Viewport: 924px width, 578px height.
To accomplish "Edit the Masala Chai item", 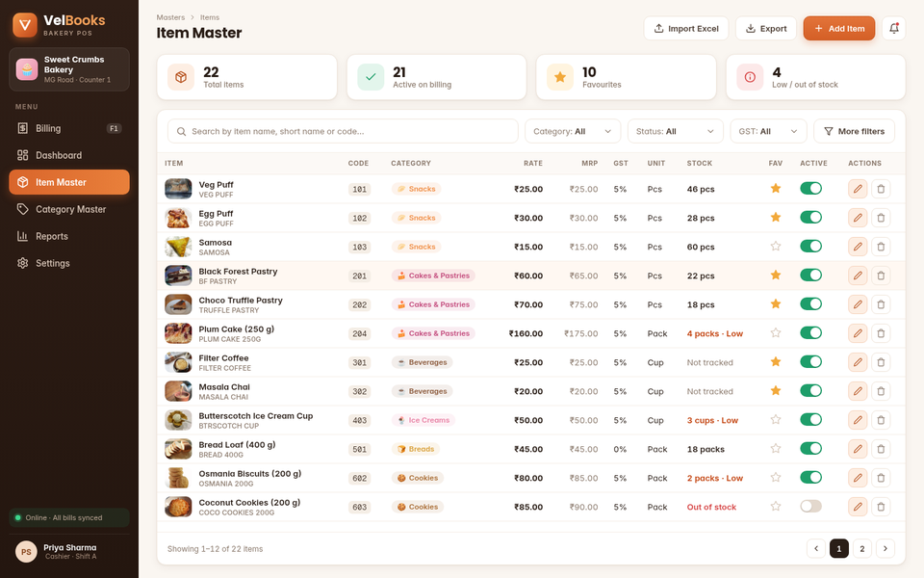I will pyautogui.click(x=858, y=391).
